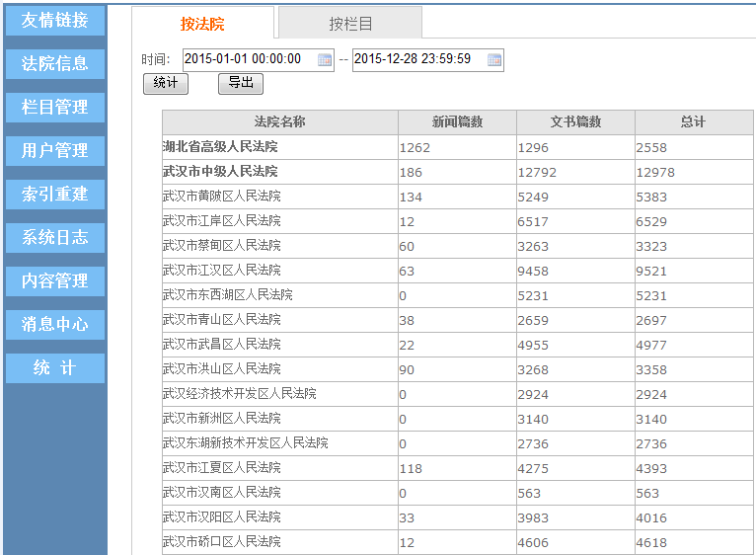Click the 总计 column header
The width and height of the screenshot is (756, 555).
click(x=693, y=122)
